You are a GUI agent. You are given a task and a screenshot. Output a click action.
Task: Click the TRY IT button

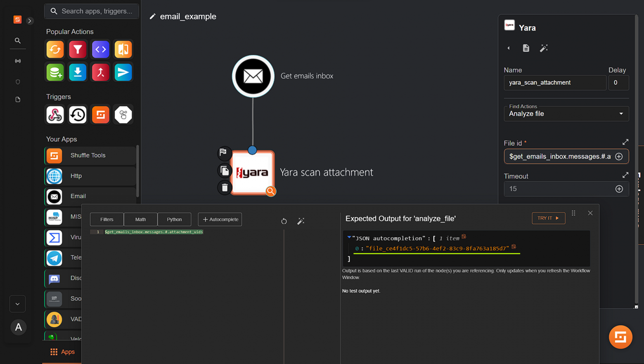click(x=548, y=218)
